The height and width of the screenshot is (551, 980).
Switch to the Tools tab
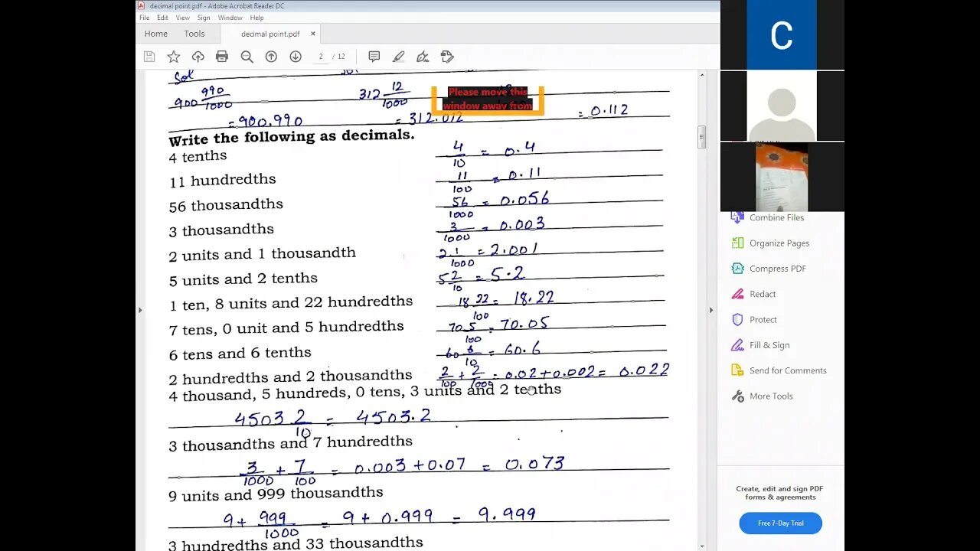click(x=194, y=34)
